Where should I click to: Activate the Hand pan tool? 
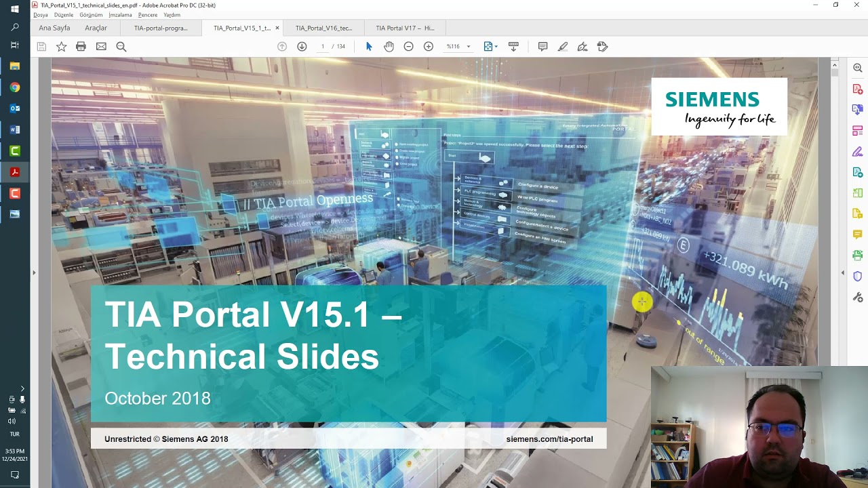click(389, 47)
